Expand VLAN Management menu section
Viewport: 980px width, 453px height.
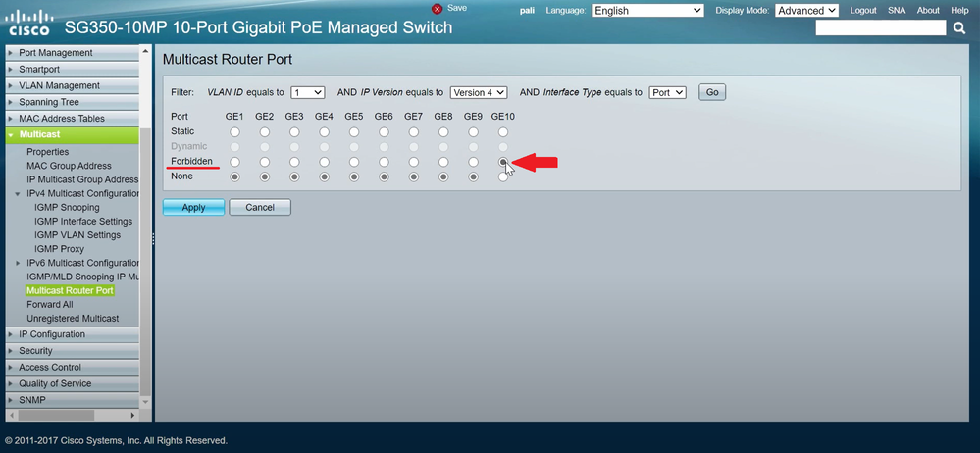73,85
